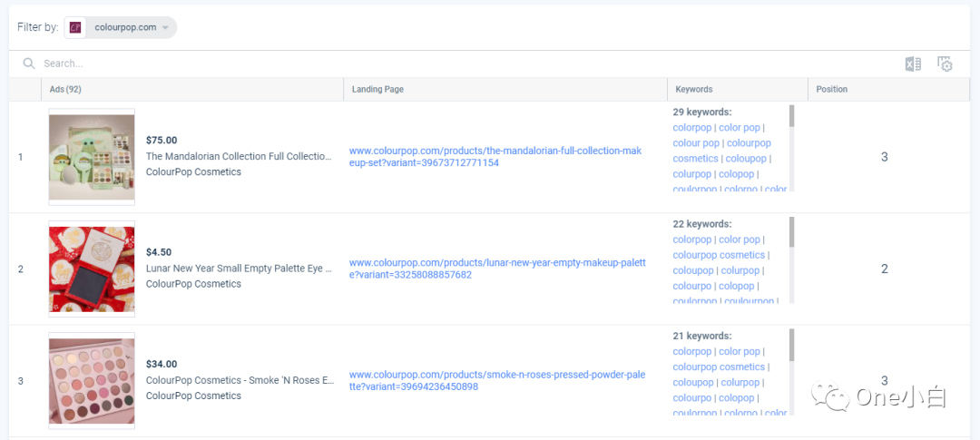Click the "colourpo" keyword in the Smoke 'N Roses row

pos(691,397)
